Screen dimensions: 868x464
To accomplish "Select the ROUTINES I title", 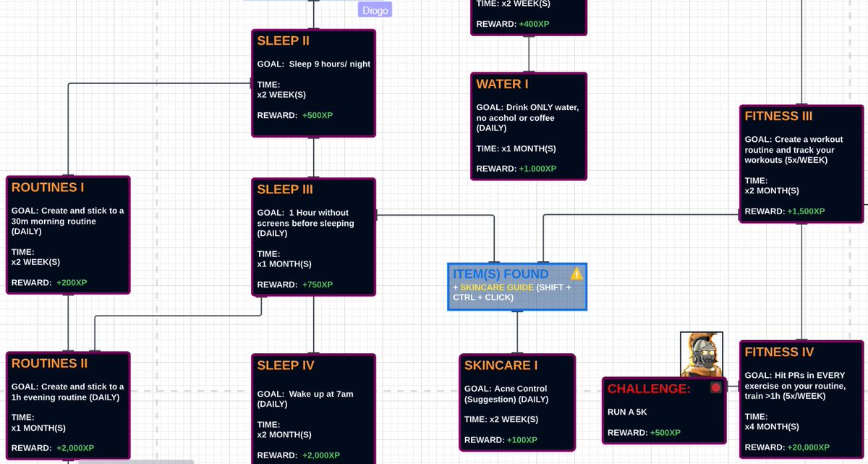I will [48, 187].
